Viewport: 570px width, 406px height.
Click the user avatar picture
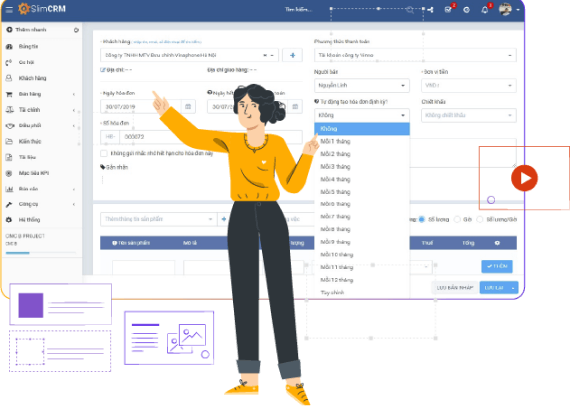(505, 9)
